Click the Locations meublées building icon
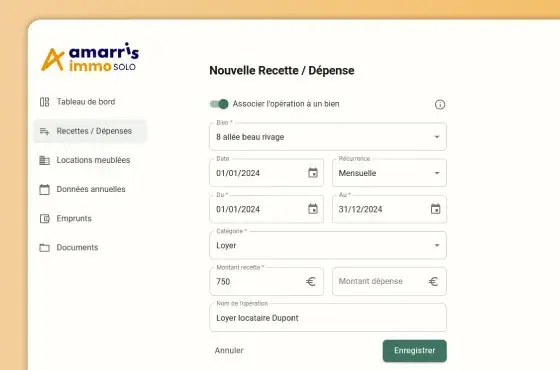The width and height of the screenshot is (560, 370). click(44, 160)
